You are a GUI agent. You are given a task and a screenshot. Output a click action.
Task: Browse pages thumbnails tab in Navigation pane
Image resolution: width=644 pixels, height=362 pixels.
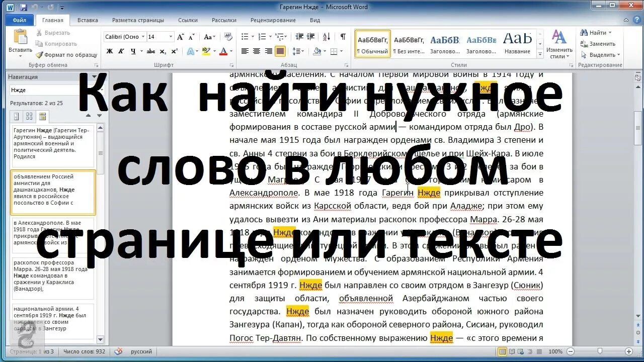coord(29,117)
